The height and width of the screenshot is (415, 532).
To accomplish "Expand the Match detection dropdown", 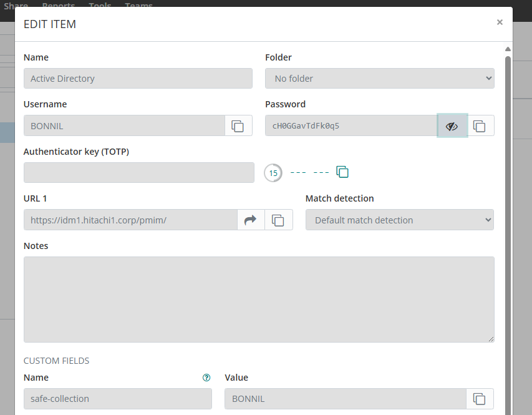I will point(399,220).
